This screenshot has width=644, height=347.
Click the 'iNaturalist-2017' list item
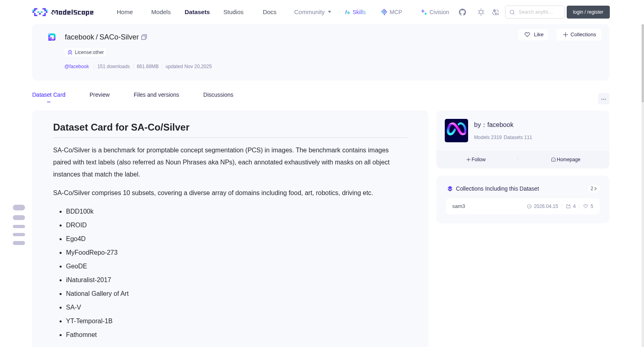point(89,280)
